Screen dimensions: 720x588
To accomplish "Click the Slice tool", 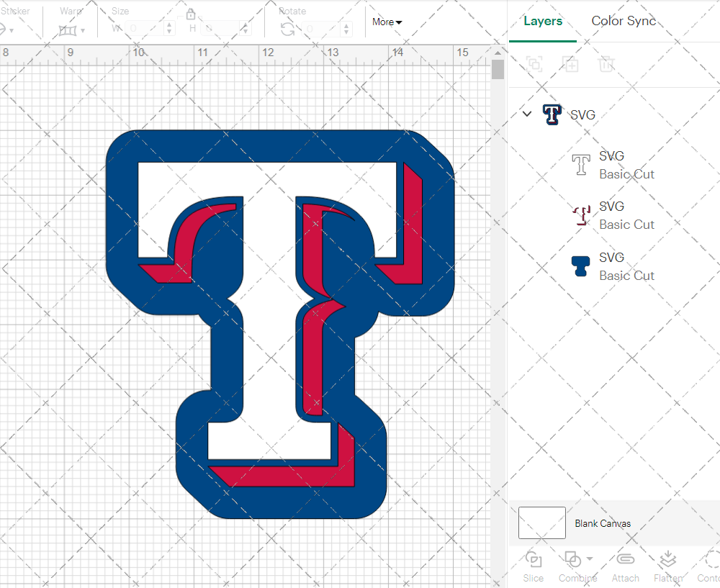I will point(533,566).
